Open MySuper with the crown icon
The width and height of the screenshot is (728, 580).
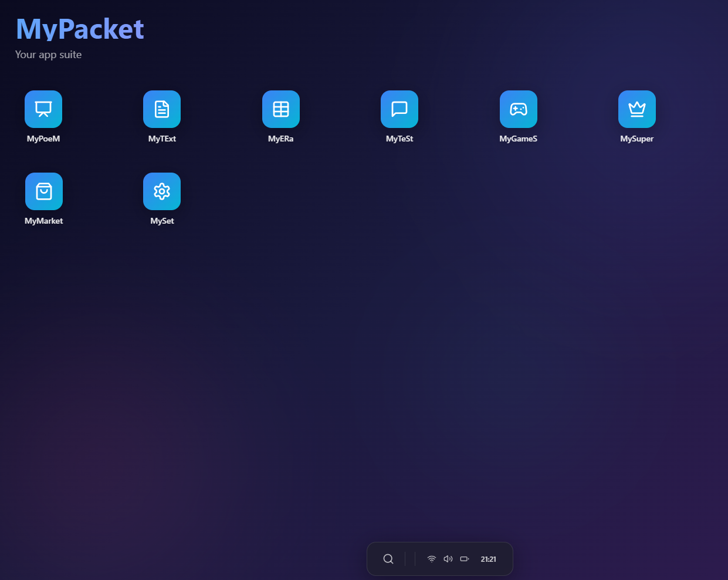637,109
